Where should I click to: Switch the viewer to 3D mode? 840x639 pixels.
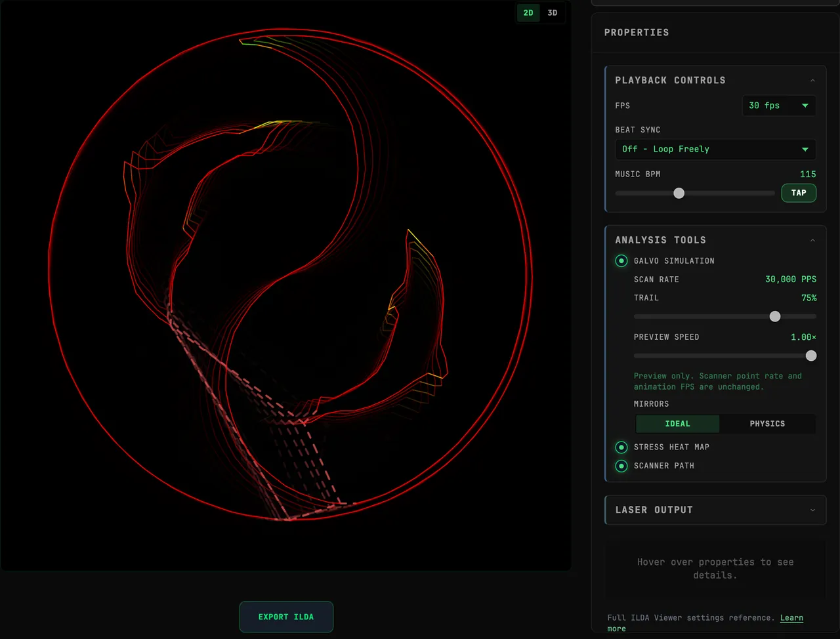click(553, 13)
